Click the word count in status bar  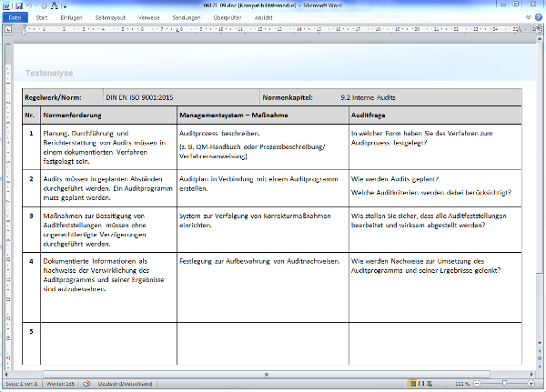61,385
